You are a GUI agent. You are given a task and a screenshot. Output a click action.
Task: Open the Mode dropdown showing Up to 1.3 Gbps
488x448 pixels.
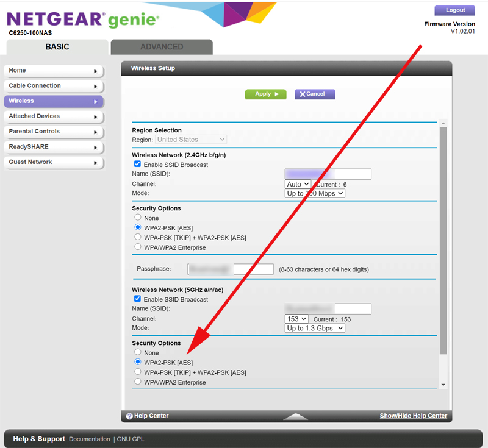point(315,328)
